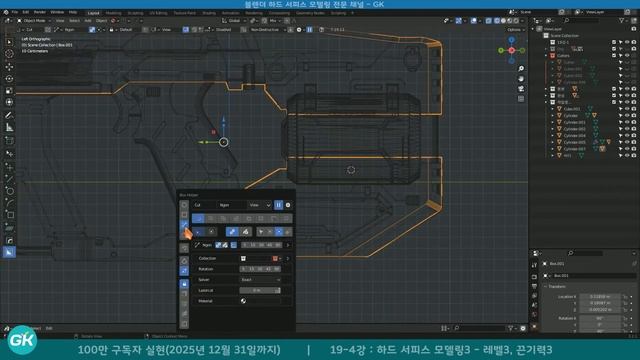Click the red X axis navigation ball

(511, 50)
